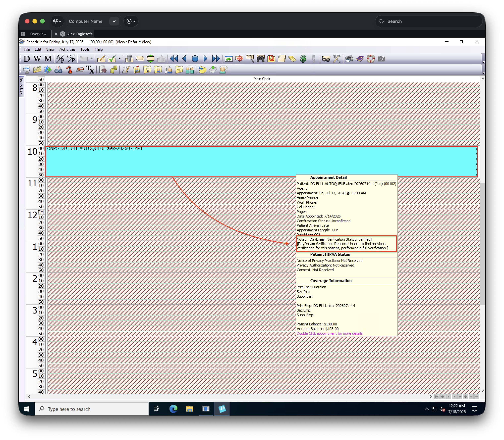Open the binoculars find appointment icon

(260, 59)
